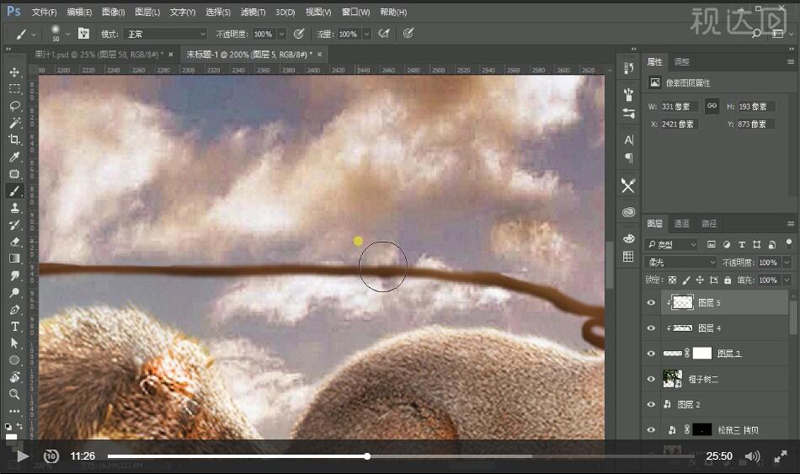Toggle lock transparent pixels
Screen dimensions: 800x474
[x=672, y=280]
